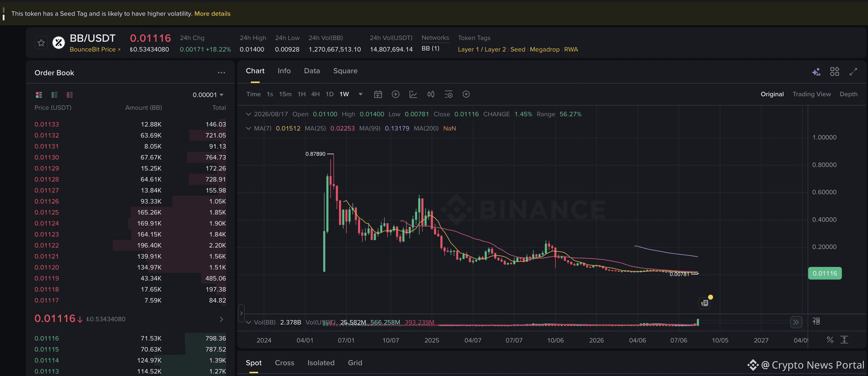This screenshot has height=376, width=868.
Task: Click the Seed token tag
Action: [x=518, y=50]
